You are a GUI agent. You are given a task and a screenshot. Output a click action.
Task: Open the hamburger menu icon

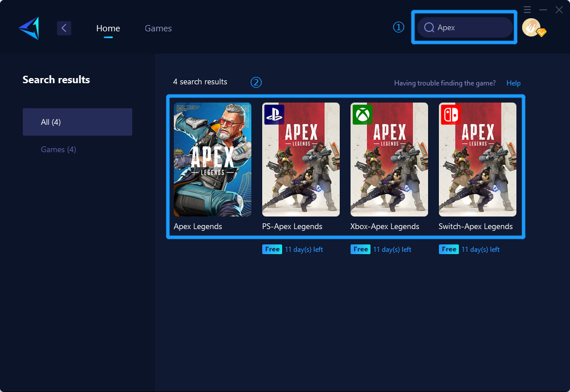527,10
